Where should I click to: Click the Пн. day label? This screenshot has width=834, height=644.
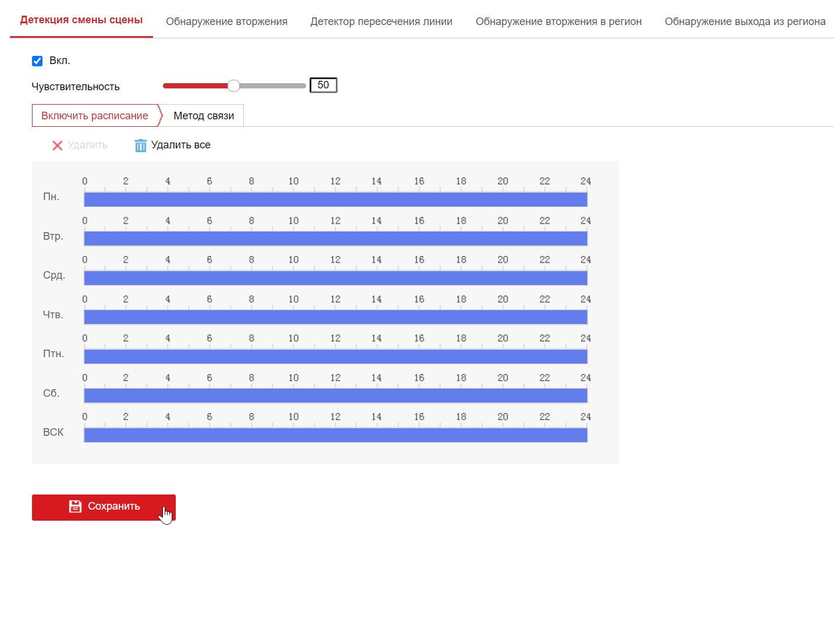click(x=51, y=197)
